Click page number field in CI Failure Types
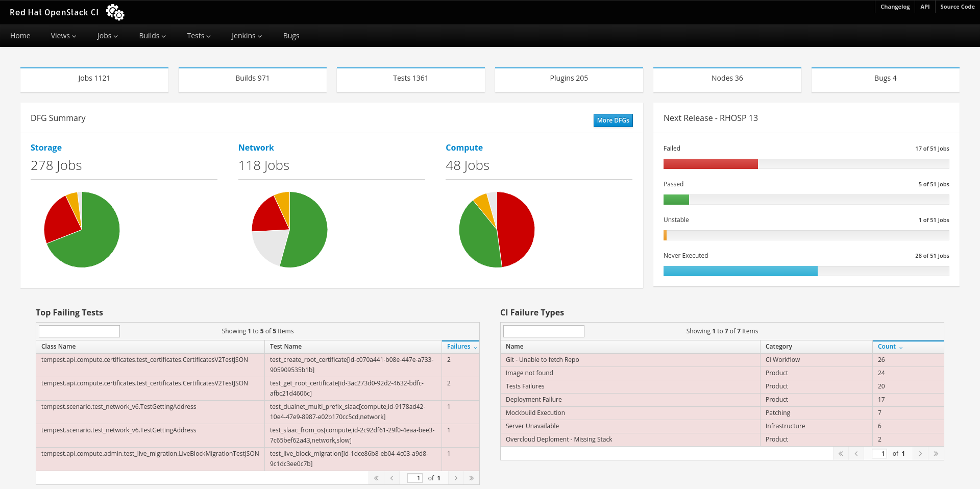 tap(879, 454)
